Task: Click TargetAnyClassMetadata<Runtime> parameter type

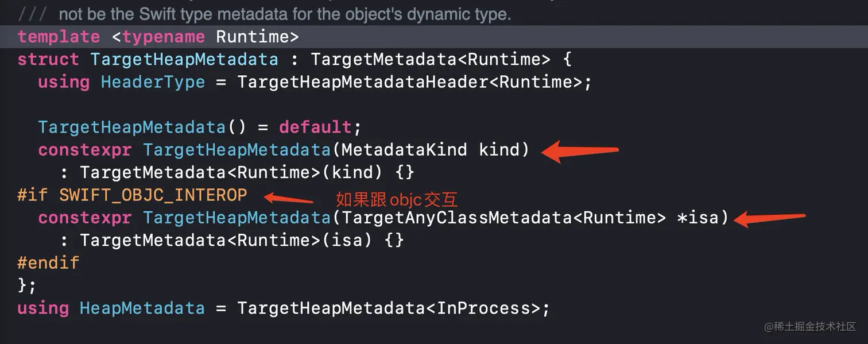Action: pyautogui.click(x=504, y=218)
